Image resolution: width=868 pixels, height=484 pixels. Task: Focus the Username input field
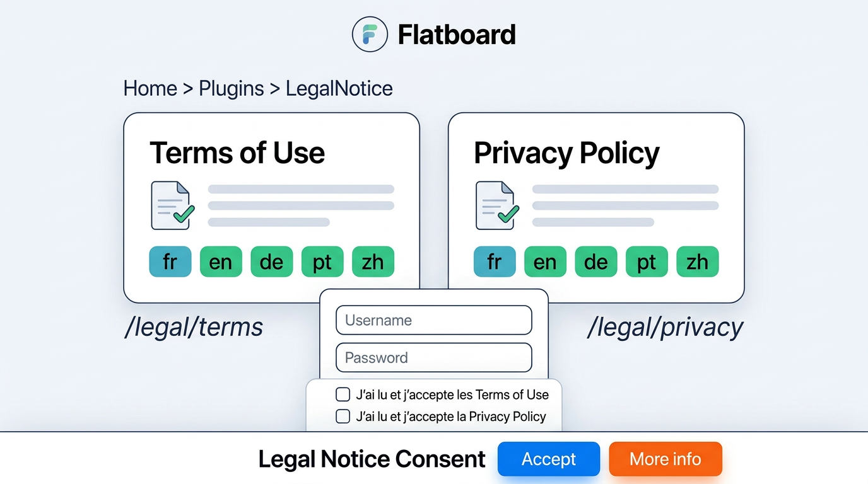(434, 320)
